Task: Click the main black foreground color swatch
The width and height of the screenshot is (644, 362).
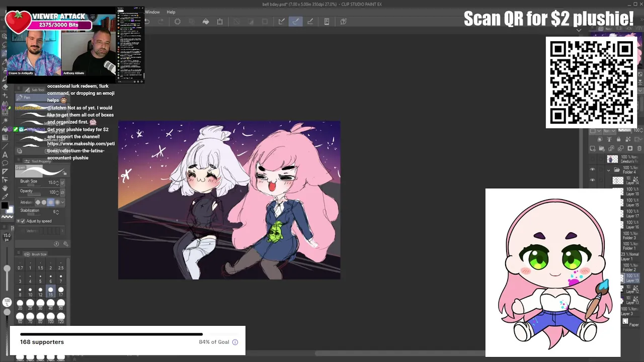Action: [x=5, y=206]
